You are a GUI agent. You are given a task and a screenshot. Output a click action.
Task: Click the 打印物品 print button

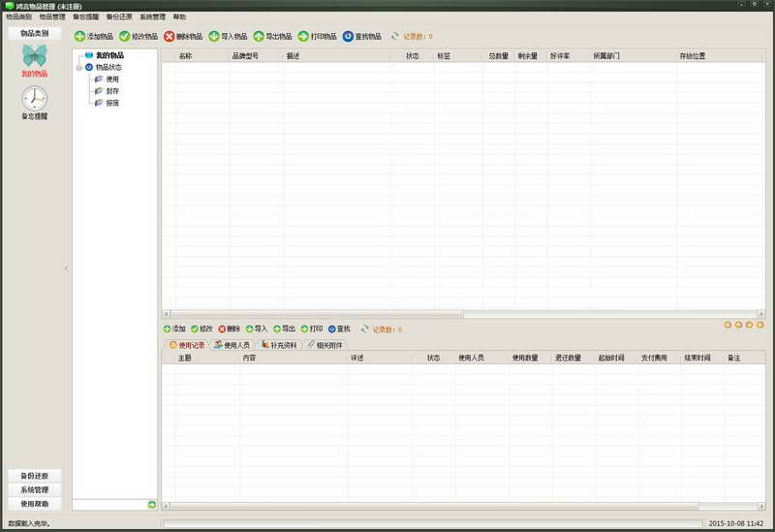click(317, 37)
